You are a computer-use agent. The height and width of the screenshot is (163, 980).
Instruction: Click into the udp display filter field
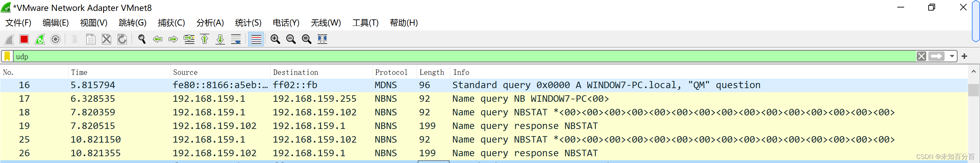[464, 56]
